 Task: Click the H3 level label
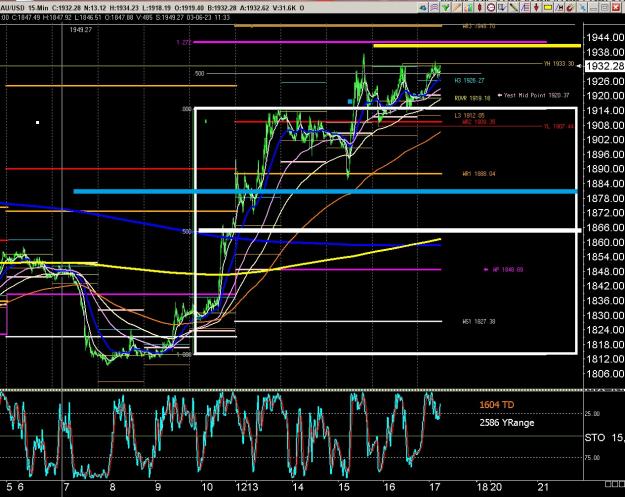tap(469, 81)
